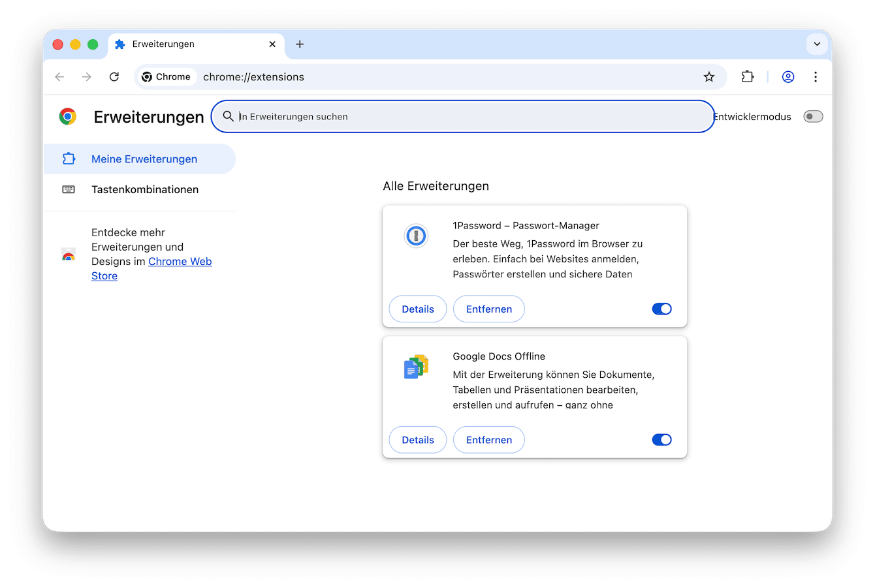875x588 pixels.
Task: Open the Extensions puzzle-piece icon in the toolbar
Action: coord(747,76)
